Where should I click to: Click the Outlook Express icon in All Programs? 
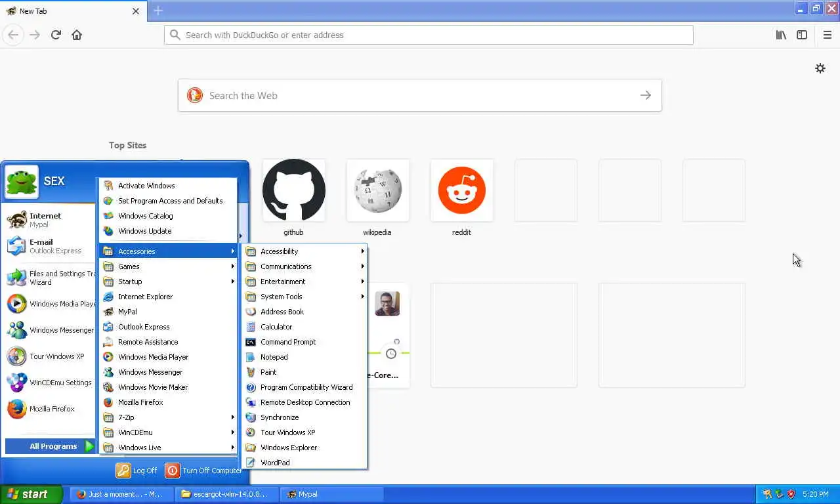coord(108,327)
